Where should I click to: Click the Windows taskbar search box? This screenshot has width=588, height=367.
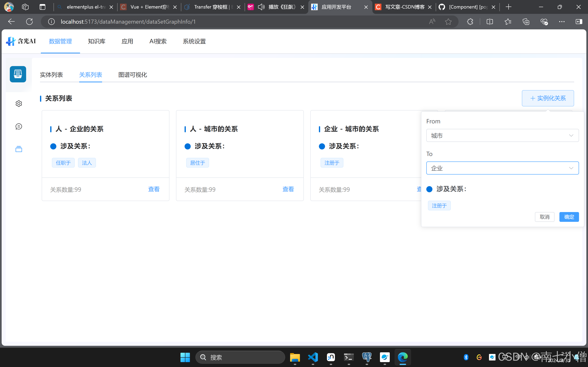[x=240, y=357]
